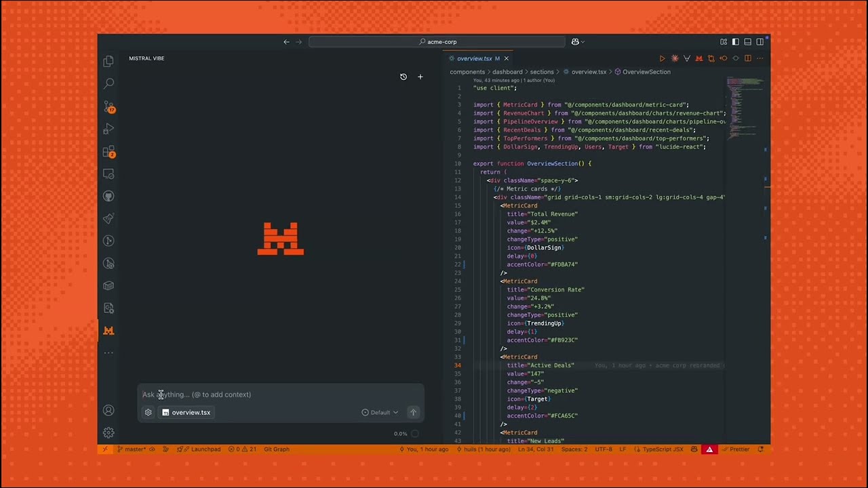Click the Mistral M icon in the editor toolbar
The image size is (868, 488).
click(x=699, y=58)
